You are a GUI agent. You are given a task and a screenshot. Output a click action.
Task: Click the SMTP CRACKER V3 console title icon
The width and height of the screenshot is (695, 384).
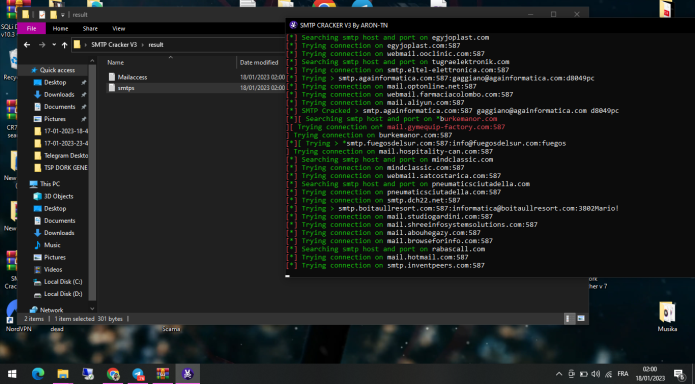[x=293, y=25]
